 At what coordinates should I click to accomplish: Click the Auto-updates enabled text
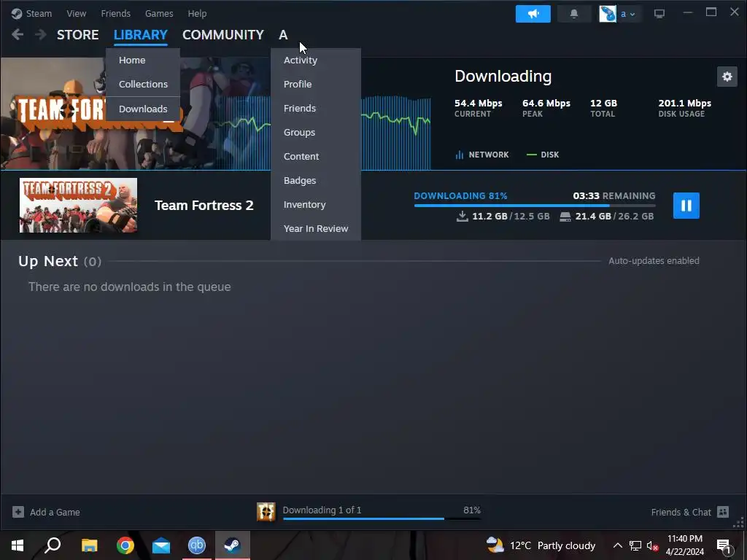coord(654,261)
